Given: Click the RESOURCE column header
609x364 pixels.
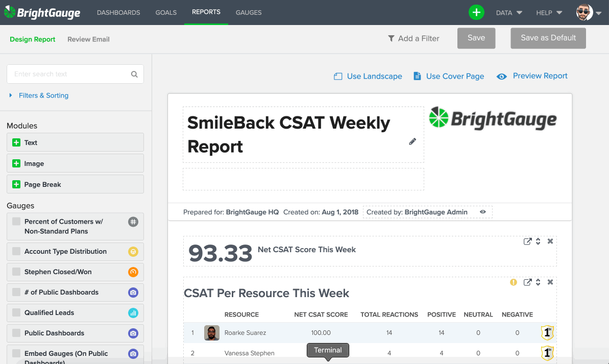Looking at the screenshot, I should click(x=241, y=314).
